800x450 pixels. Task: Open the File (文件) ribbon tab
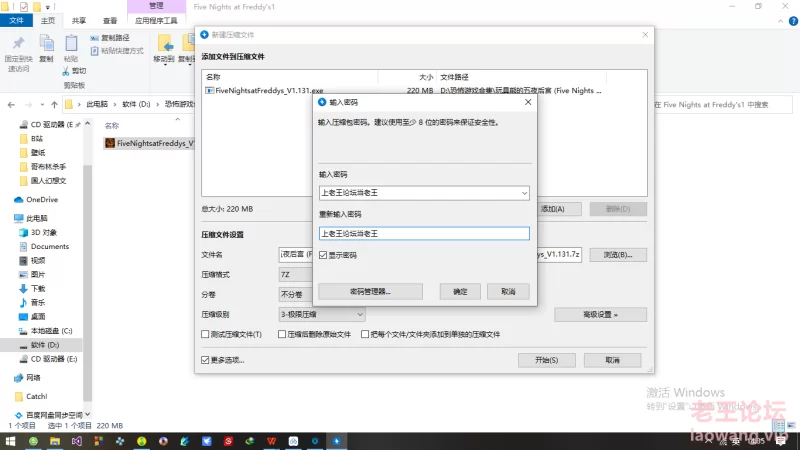tap(16, 20)
